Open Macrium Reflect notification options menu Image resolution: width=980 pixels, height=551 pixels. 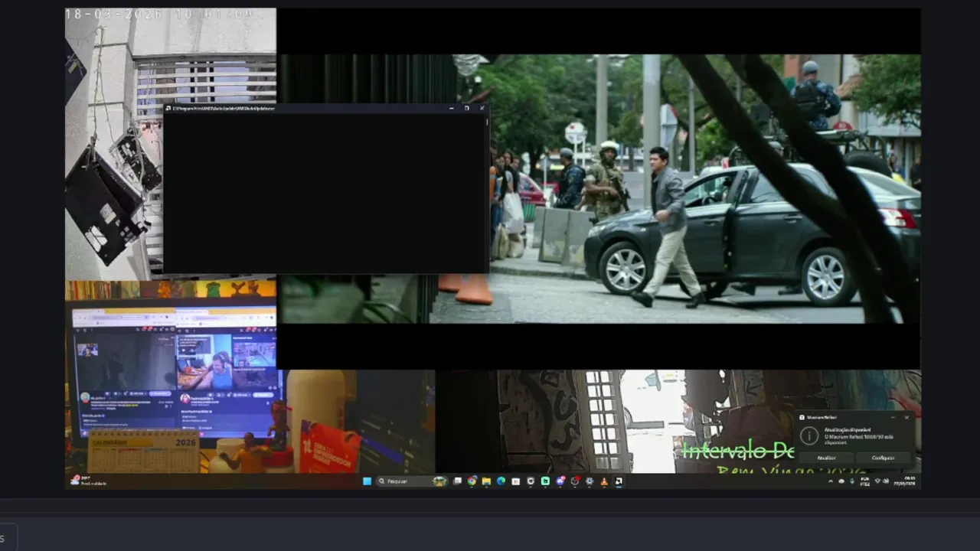coord(893,417)
